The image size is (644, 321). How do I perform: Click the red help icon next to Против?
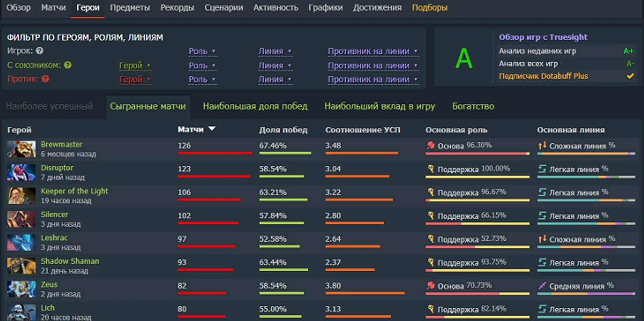(x=45, y=79)
